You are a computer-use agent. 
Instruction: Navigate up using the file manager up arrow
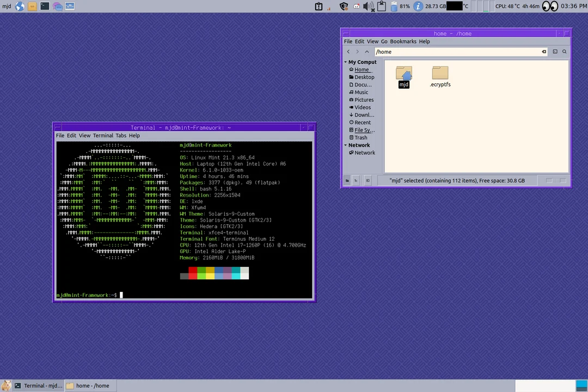366,51
